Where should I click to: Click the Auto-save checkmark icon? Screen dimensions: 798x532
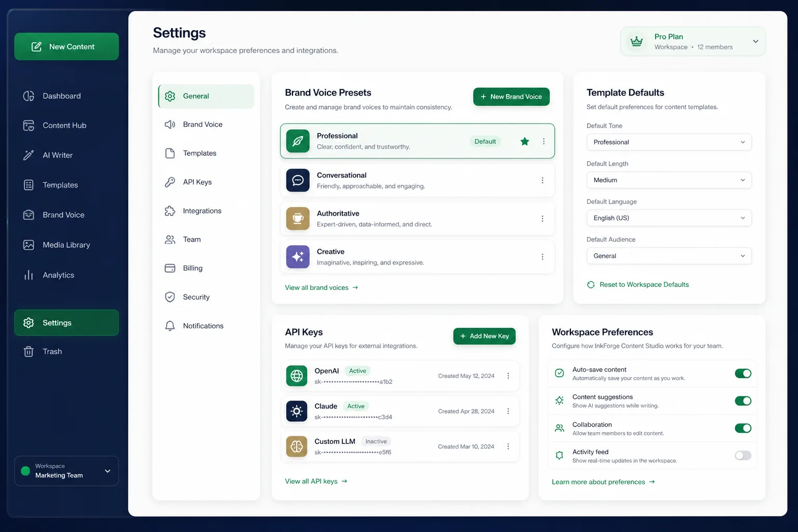(560, 373)
